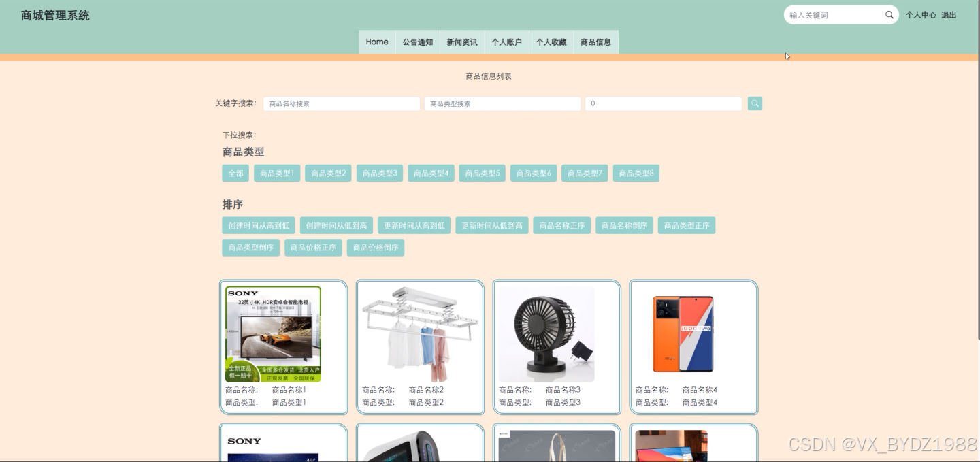Screen dimensions: 980x462
Task: Focus the 商品名称搜索 input field
Action: [342, 103]
